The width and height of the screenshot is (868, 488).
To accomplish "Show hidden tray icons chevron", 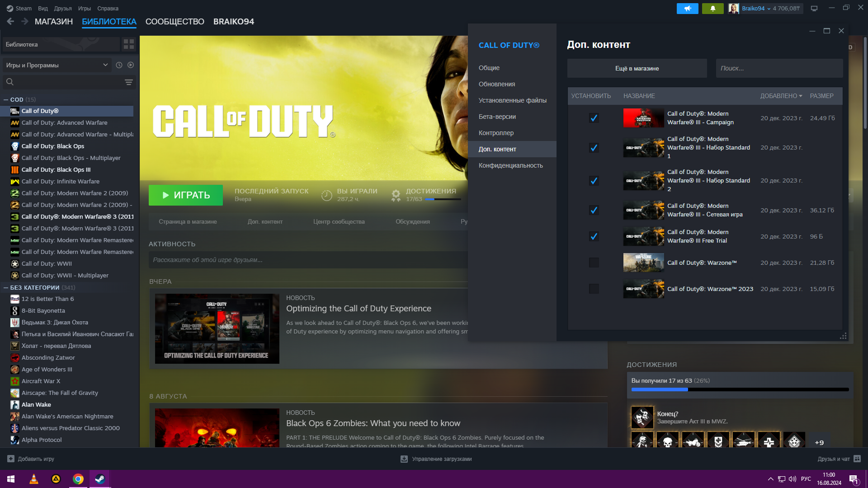I will pos(770,479).
